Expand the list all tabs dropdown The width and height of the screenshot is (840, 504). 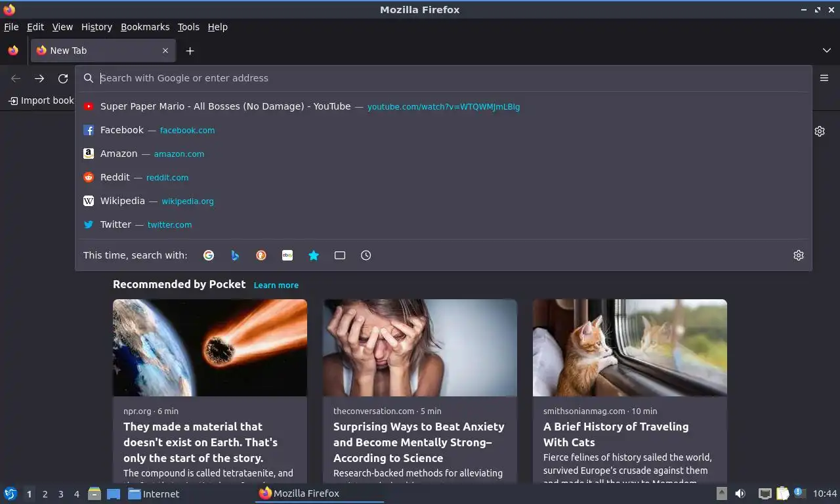[827, 51]
